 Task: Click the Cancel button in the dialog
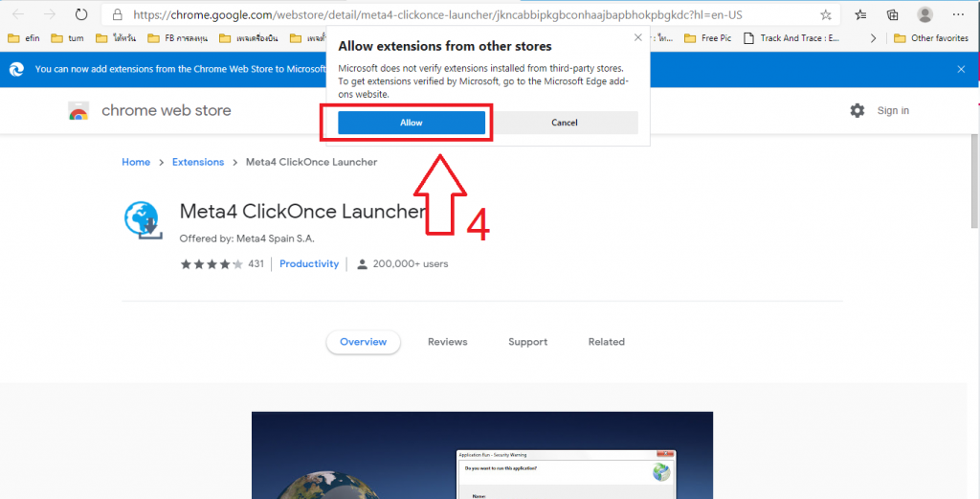(x=565, y=123)
